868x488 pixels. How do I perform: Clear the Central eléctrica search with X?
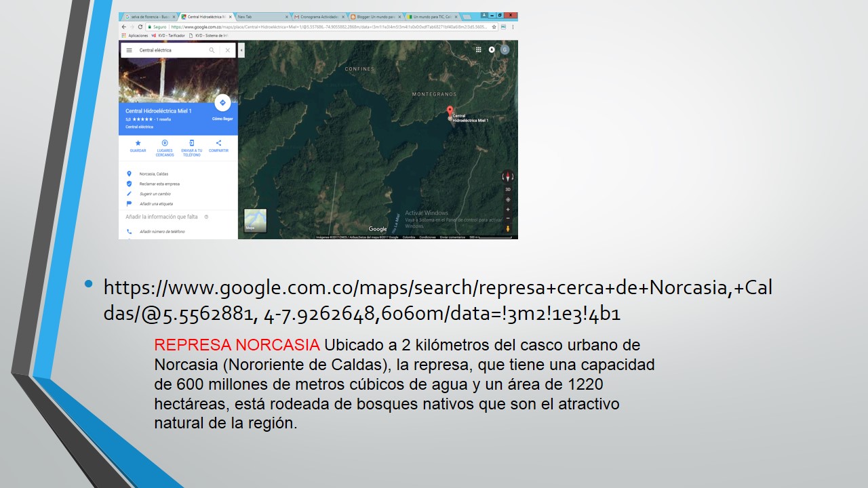coord(227,50)
